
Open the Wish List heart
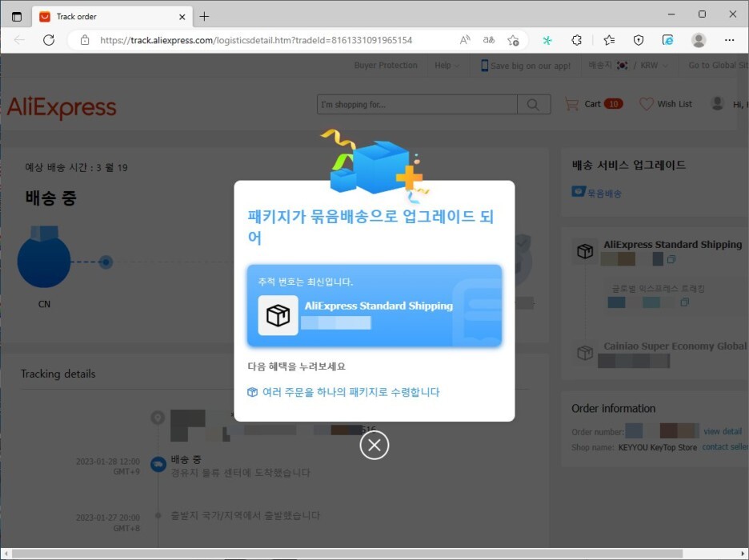coord(666,104)
